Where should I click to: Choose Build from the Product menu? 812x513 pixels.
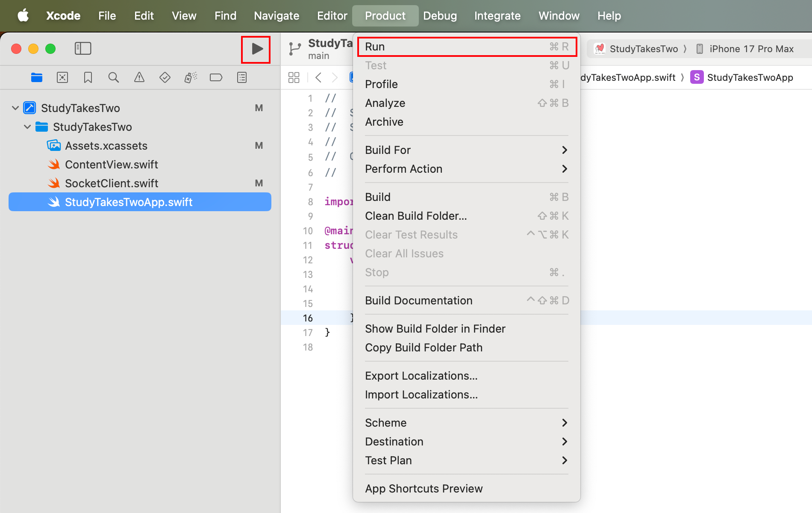pos(467,197)
